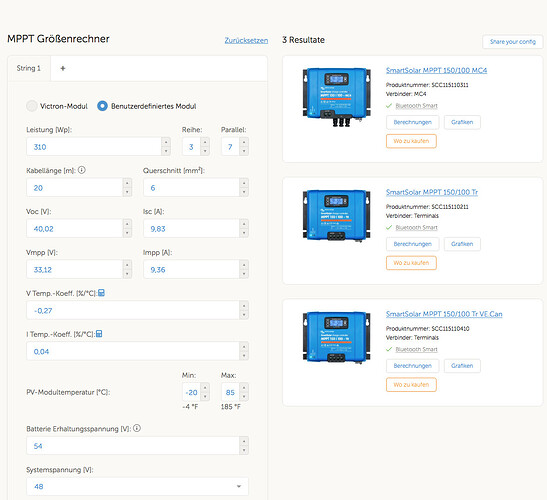Click SmartSolar MPPT 150/100 Tr product image
Image resolution: width=547 pixels, height=500 pixels.
[337, 216]
